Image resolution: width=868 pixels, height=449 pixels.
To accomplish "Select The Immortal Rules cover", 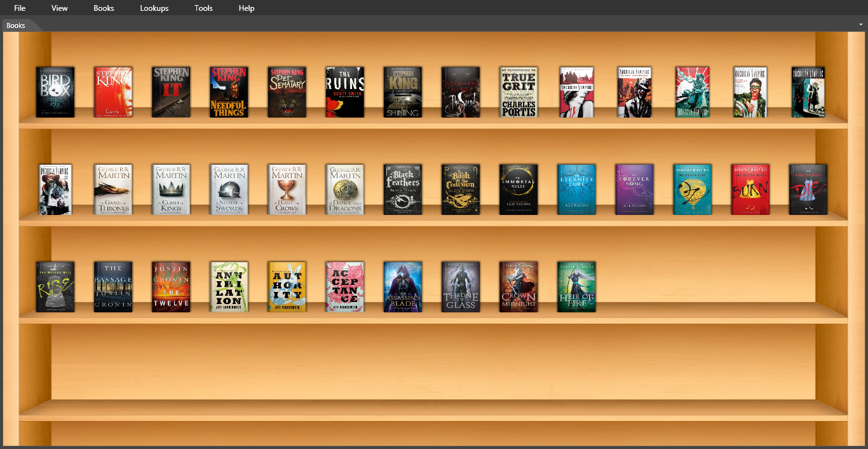I will tap(519, 190).
